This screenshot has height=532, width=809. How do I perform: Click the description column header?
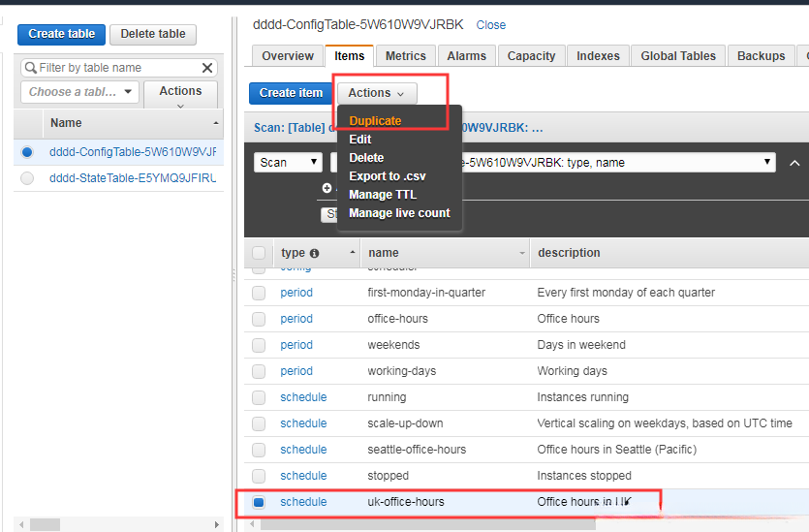click(x=569, y=253)
